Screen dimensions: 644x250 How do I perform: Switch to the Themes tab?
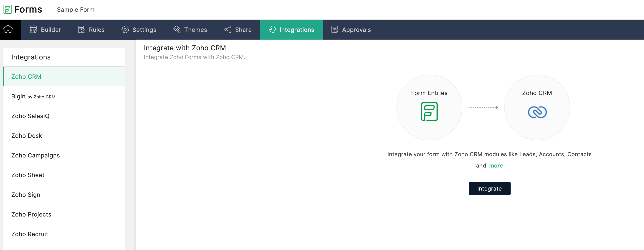190,30
